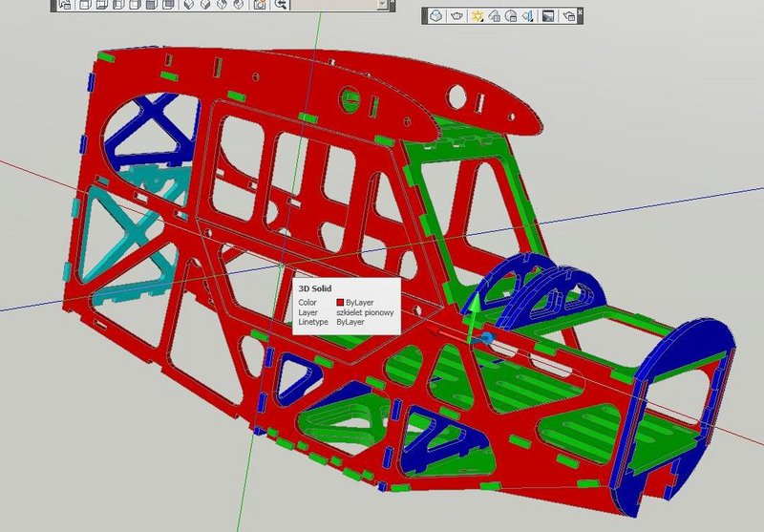This screenshot has height=532, width=764.
Task: Set SE Isometric view
Action: point(205,5)
